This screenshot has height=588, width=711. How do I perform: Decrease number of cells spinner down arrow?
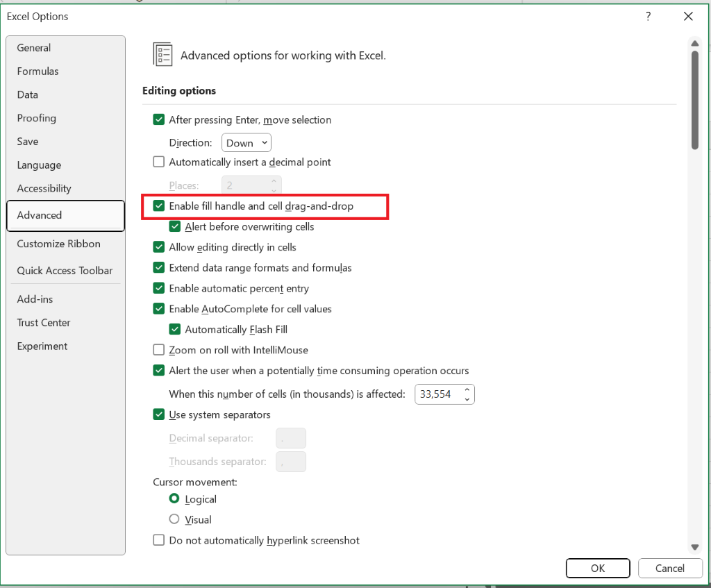click(x=467, y=399)
